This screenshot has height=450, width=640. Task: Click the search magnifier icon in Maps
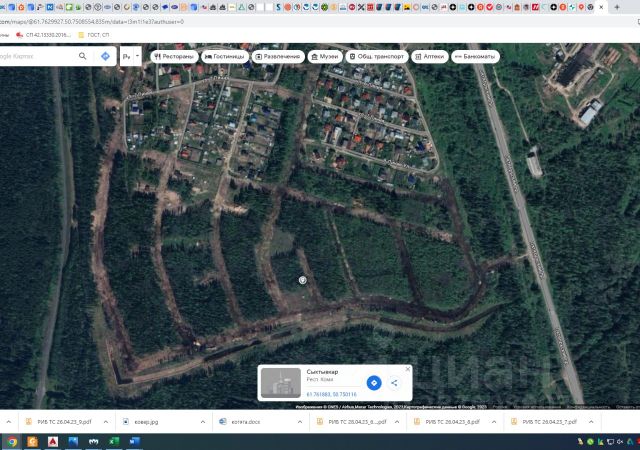(82, 56)
